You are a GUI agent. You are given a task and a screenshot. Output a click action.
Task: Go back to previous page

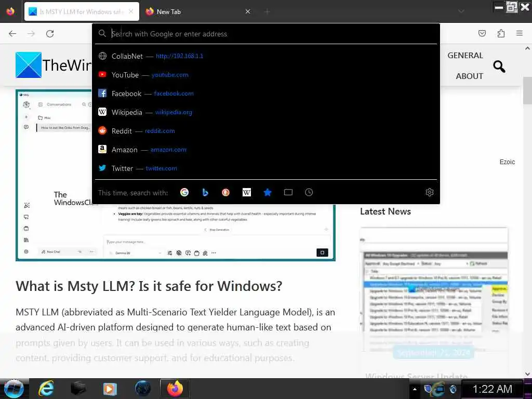12,34
